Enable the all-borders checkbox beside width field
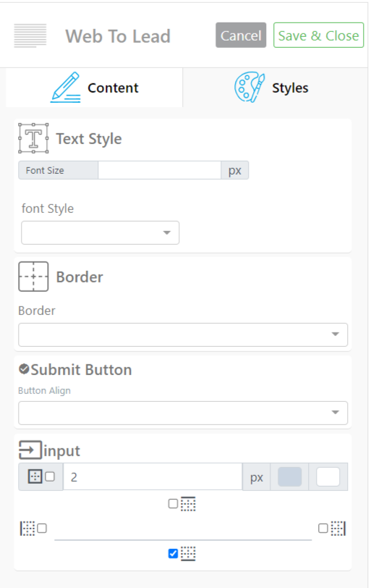Viewport: 371px width, 588px height. [x=50, y=476]
